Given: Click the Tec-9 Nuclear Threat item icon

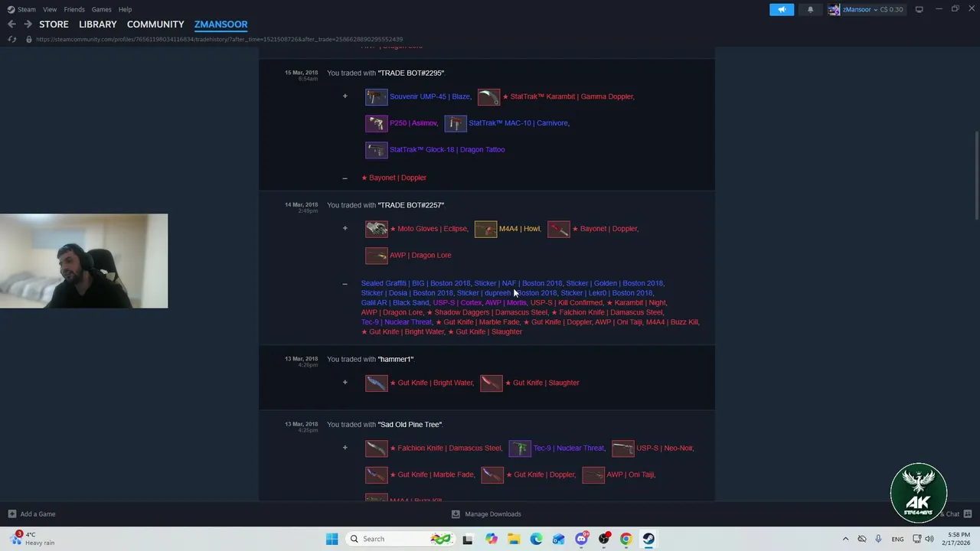Looking at the screenshot, I should click(520, 448).
